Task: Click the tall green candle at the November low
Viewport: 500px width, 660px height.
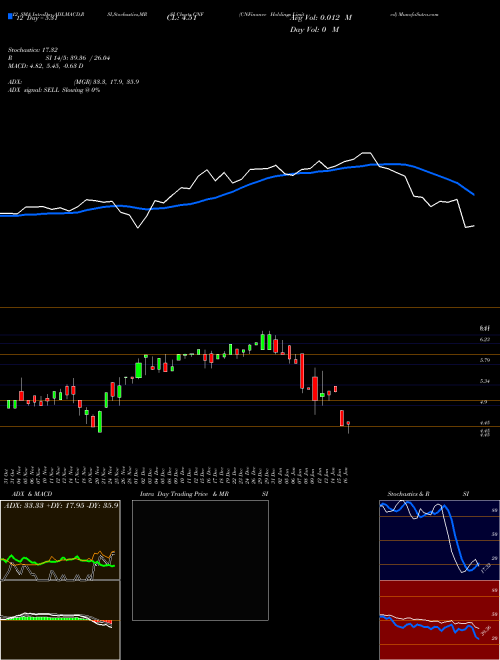Action: (x=100, y=421)
